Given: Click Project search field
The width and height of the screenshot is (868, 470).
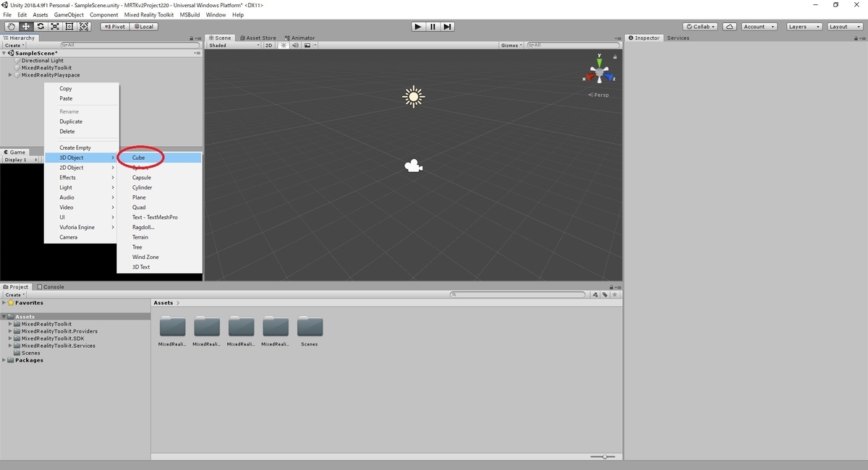Looking at the screenshot, I should point(517,295).
